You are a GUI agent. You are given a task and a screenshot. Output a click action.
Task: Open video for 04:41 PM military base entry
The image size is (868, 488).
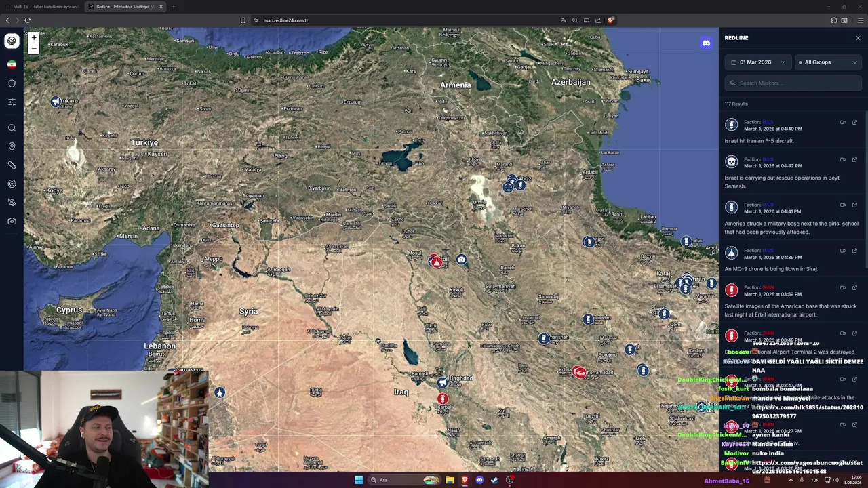[843, 205]
